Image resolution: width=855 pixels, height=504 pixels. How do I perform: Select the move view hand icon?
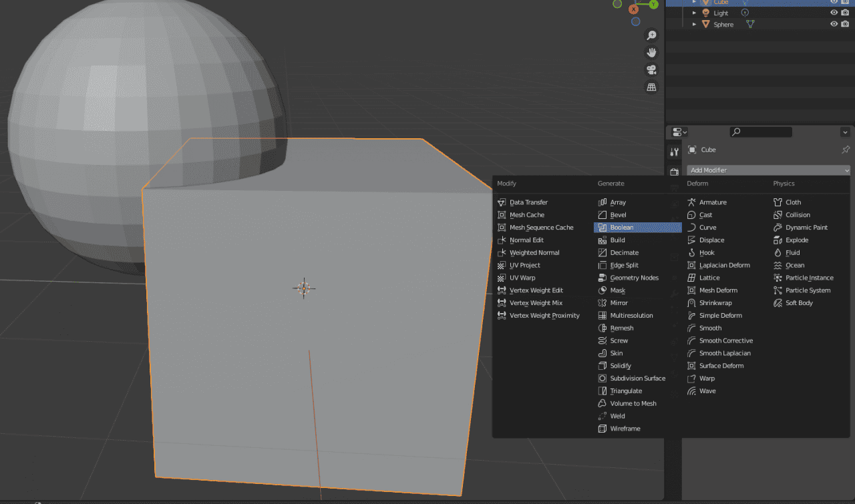(x=651, y=52)
